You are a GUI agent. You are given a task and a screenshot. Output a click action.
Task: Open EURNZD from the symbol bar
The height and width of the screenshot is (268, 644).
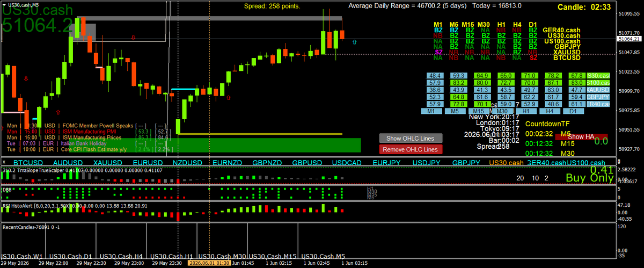point(228,162)
